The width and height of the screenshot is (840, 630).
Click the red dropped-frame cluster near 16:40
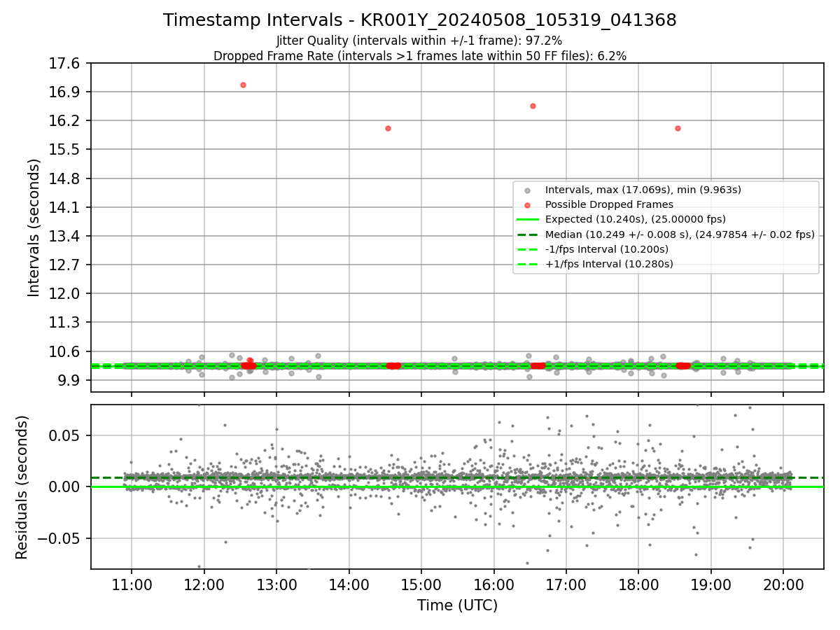pos(538,365)
